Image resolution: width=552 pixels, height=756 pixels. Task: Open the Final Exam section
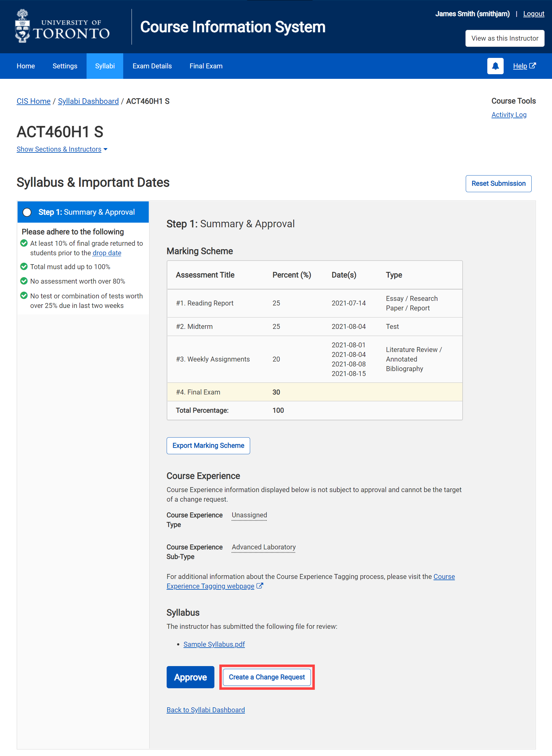(x=205, y=66)
